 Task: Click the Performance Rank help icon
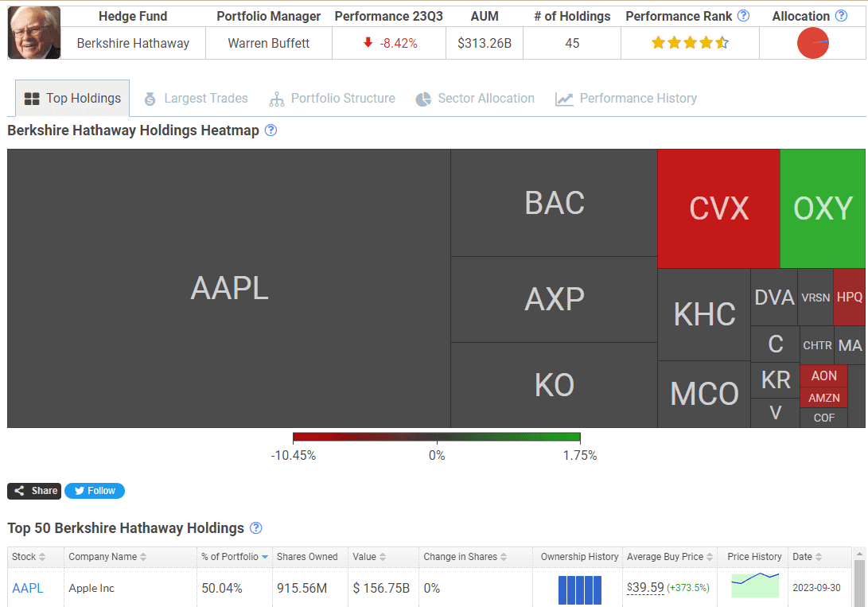pos(743,16)
